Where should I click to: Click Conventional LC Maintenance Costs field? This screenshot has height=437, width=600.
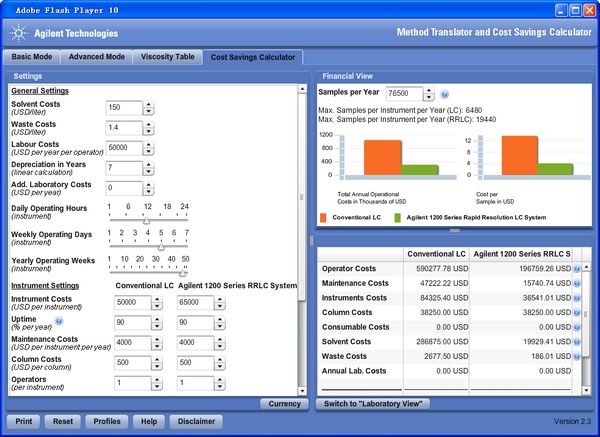click(132, 342)
